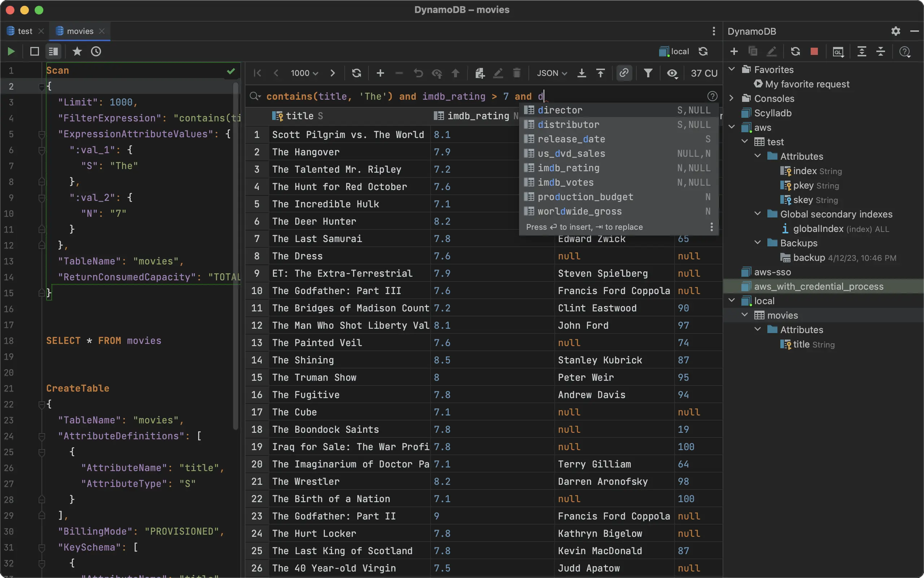
Task: Add a new connection with the plus icon in DynamoDB panel
Action: tap(734, 51)
